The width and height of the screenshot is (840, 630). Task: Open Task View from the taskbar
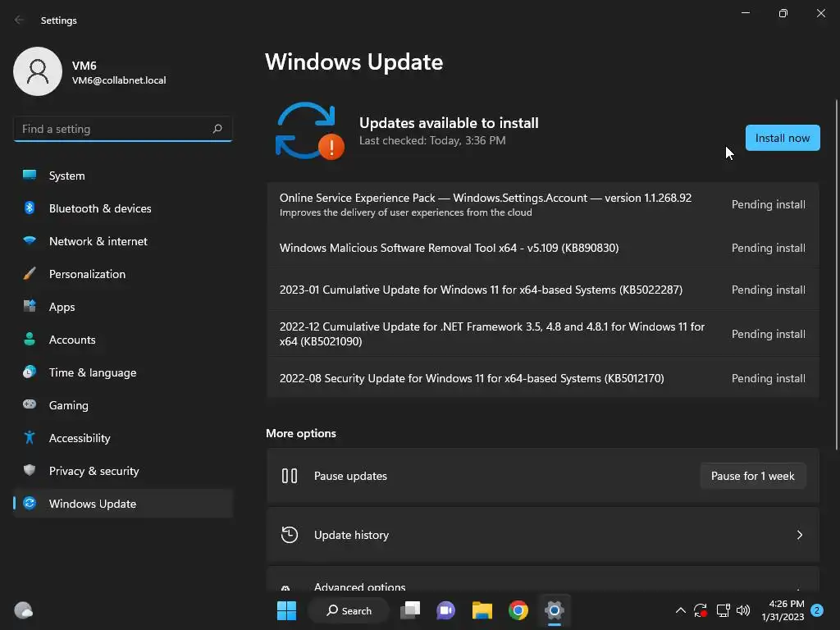pyautogui.click(x=410, y=610)
